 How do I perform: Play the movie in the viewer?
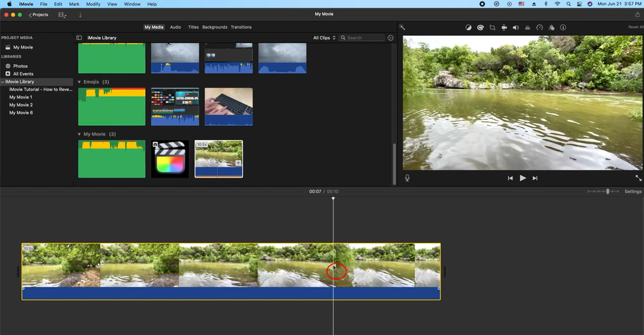523,178
